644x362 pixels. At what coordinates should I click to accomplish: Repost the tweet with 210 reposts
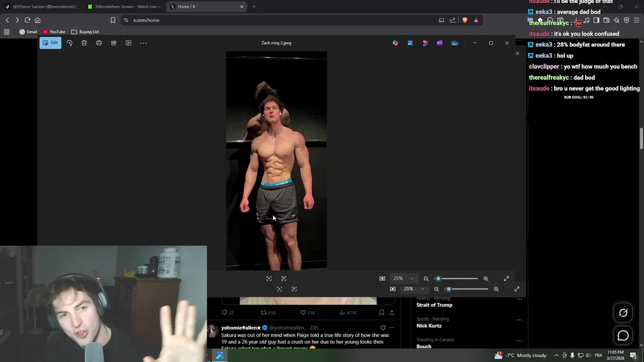268,313
